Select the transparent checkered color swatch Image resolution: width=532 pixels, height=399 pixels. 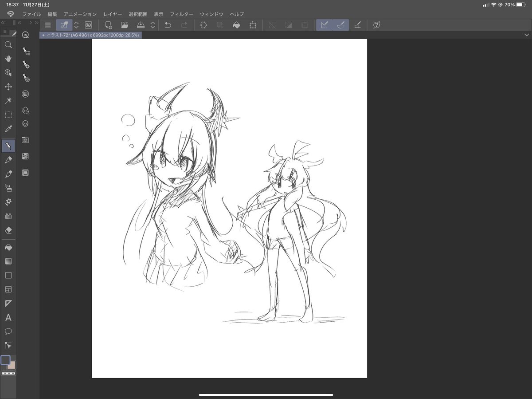tap(8, 373)
